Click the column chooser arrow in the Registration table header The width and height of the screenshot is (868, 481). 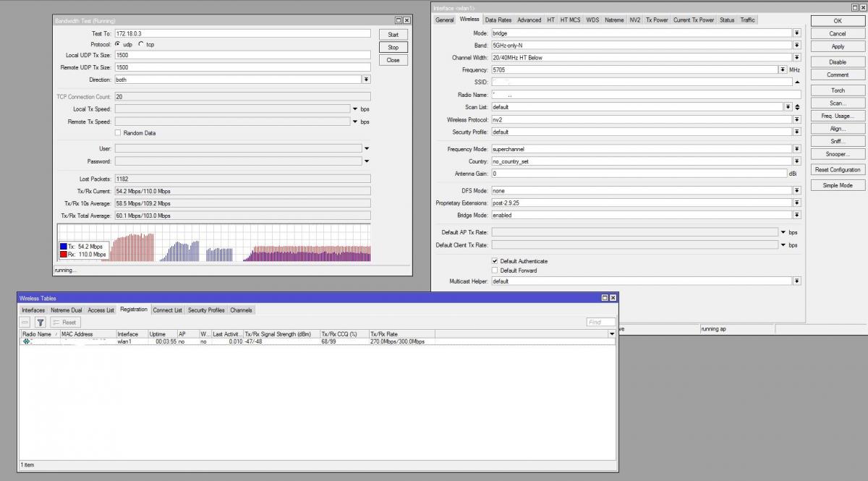coord(612,334)
